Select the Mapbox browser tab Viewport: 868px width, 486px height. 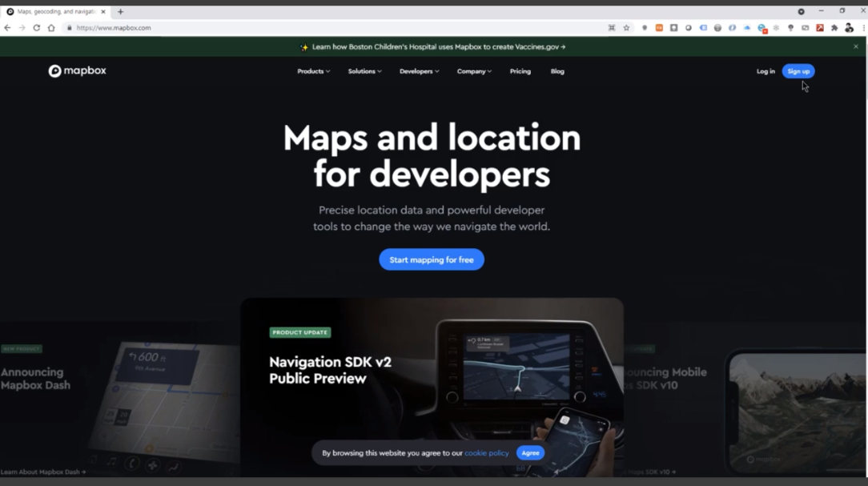tap(55, 12)
